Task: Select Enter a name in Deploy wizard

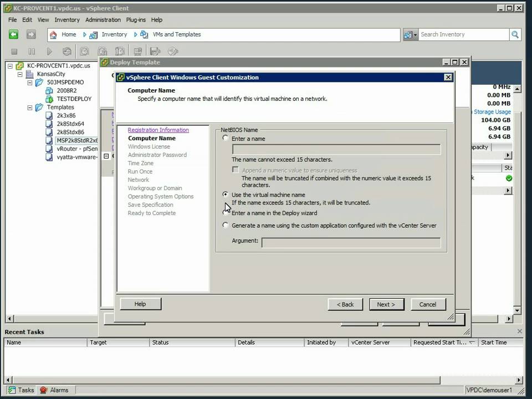Action: click(226, 213)
